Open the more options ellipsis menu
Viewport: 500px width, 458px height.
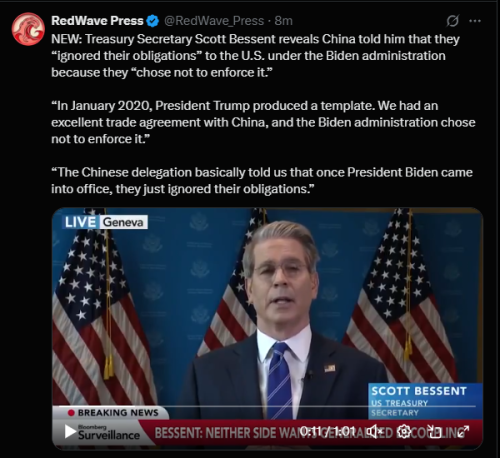pyautogui.click(x=475, y=21)
